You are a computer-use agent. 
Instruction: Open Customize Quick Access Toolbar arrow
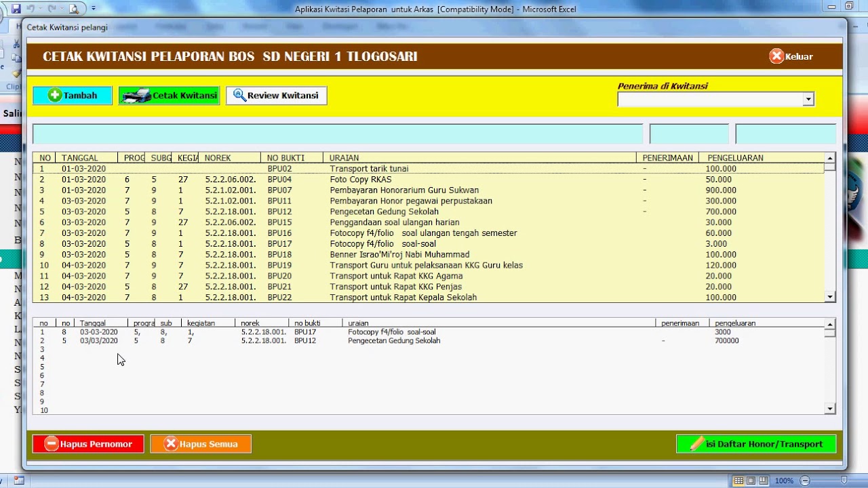click(94, 9)
